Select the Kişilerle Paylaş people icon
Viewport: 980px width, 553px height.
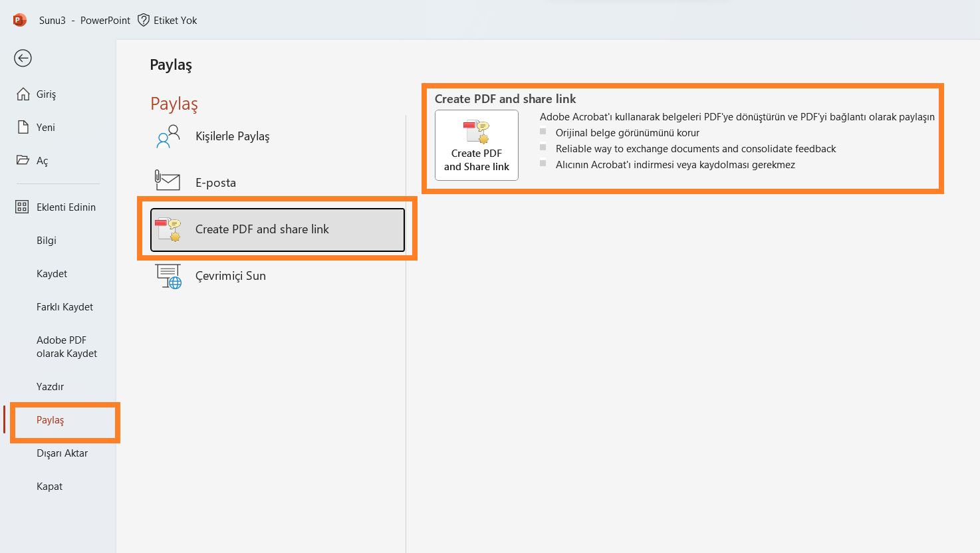[167, 136]
